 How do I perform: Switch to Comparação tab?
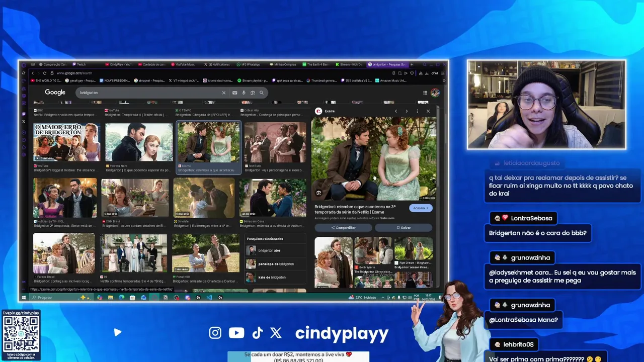pos(52,64)
